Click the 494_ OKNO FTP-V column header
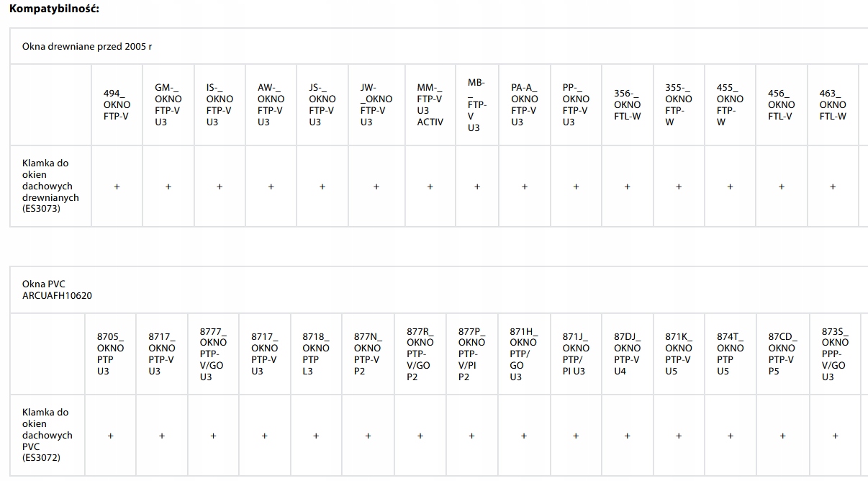868x481 pixels. tap(117, 104)
